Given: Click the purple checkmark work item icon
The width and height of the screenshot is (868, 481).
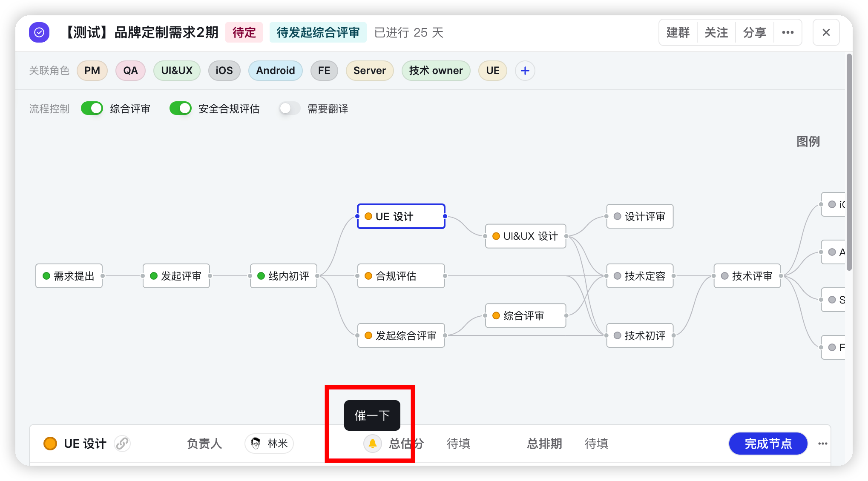Looking at the screenshot, I should point(39,32).
